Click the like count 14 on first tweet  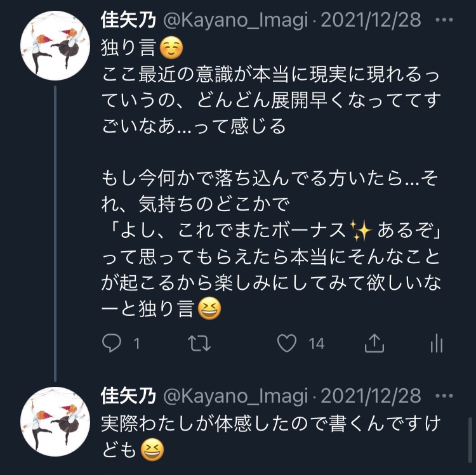coord(316,344)
